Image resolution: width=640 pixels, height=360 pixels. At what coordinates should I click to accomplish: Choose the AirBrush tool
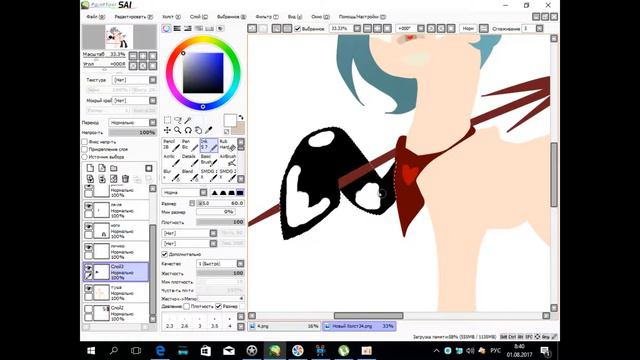coord(227,160)
